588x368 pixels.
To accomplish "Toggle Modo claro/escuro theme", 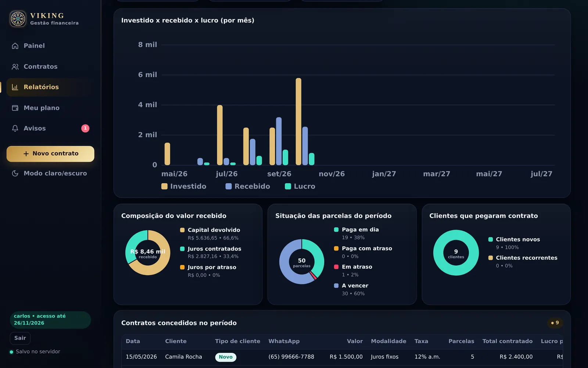I will [x=50, y=173].
